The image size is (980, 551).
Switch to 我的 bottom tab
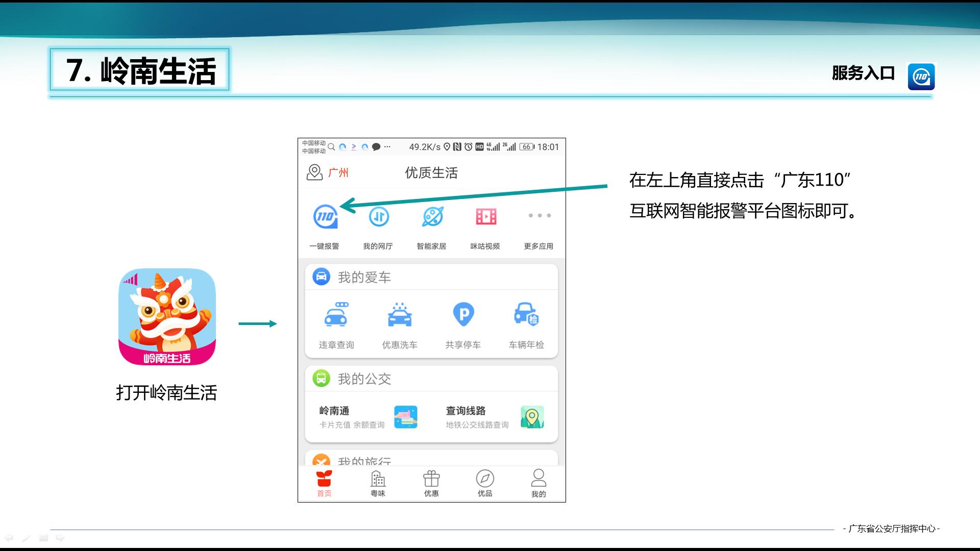538,484
